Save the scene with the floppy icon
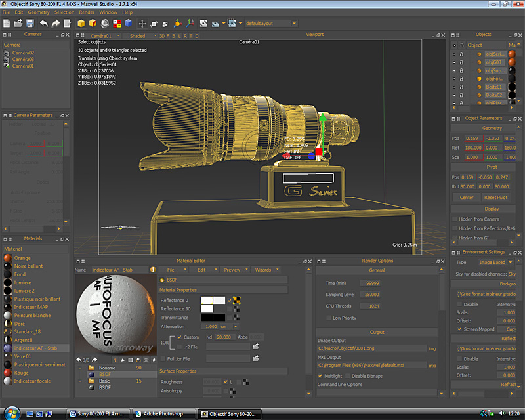This screenshot has width=525, height=420. click(30, 23)
